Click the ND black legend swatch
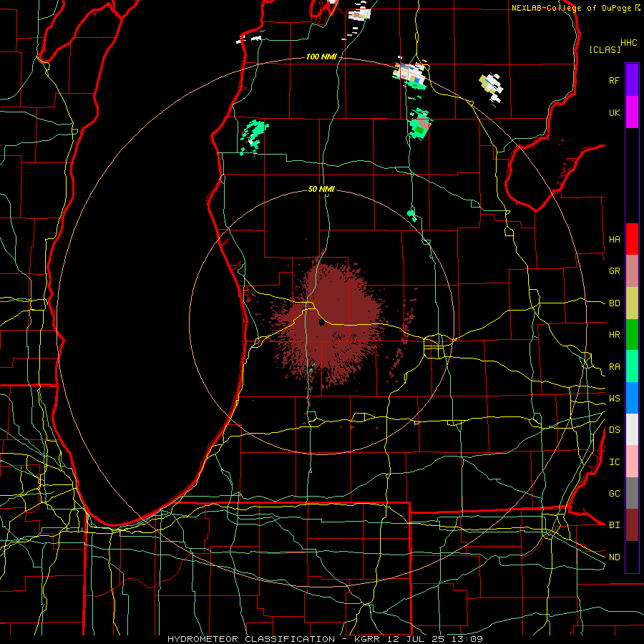644x644 pixels. pos(632,557)
